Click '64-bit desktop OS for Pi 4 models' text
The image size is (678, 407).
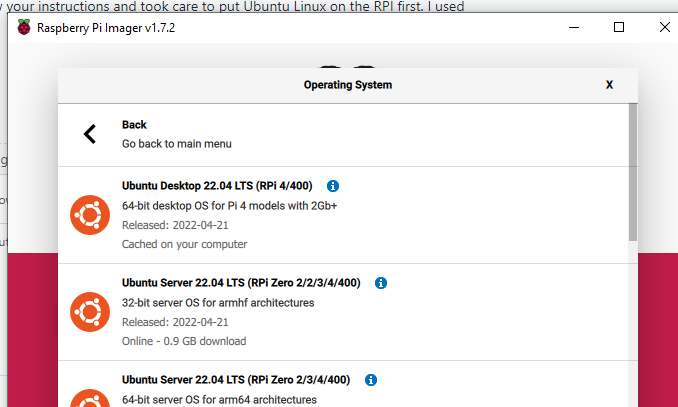[229, 205]
